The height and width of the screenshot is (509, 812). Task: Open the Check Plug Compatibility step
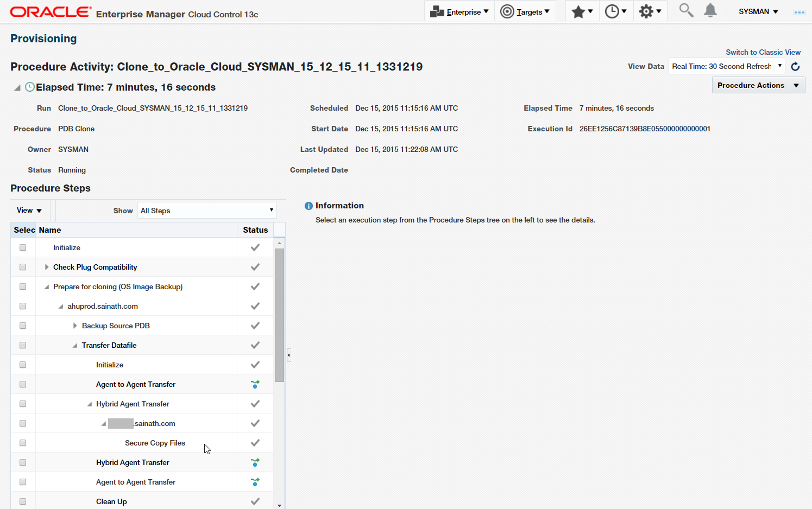click(x=95, y=267)
